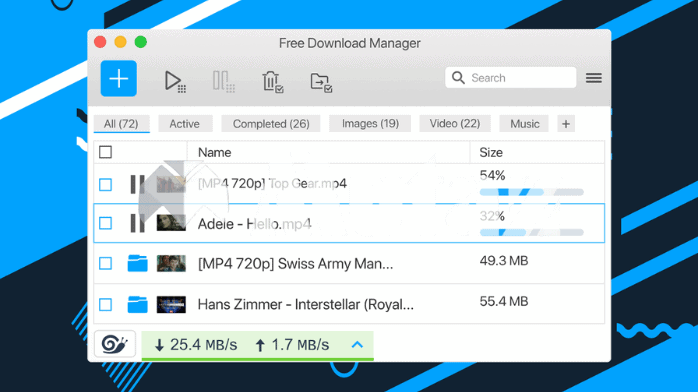Viewport: 698px width, 392px height.
Task: Pause the Adele - Hello.mp4 download
Action: (x=137, y=223)
